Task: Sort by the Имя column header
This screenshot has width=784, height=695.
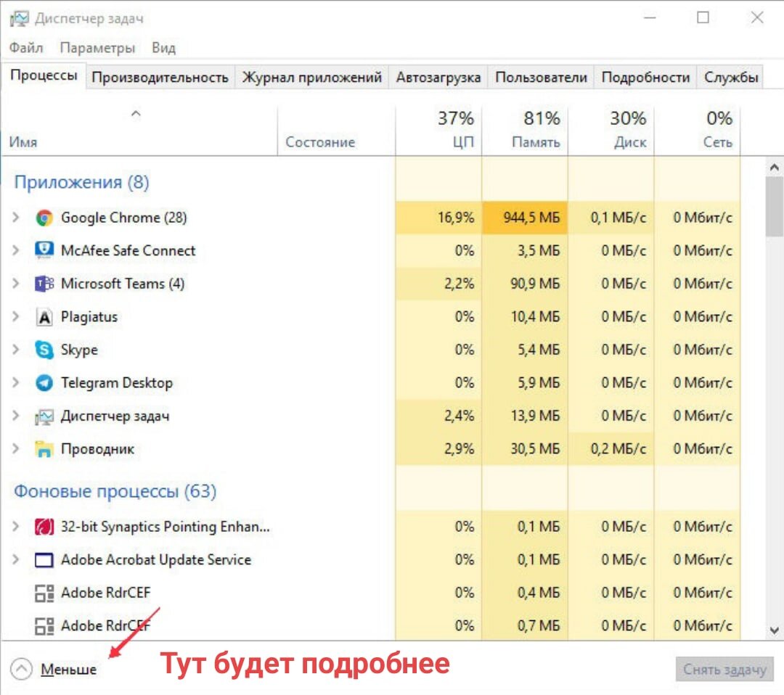Action: click(139, 131)
